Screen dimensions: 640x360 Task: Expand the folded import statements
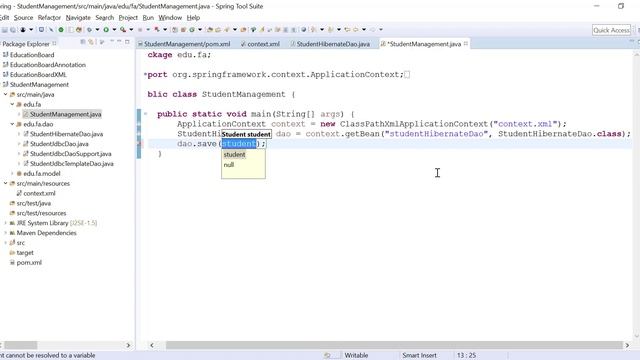145,74
